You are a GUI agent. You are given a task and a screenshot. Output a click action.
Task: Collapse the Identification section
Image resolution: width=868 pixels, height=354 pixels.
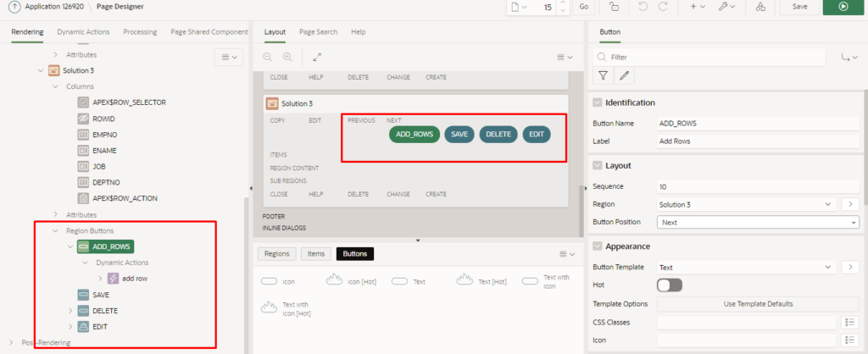[597, 102]
